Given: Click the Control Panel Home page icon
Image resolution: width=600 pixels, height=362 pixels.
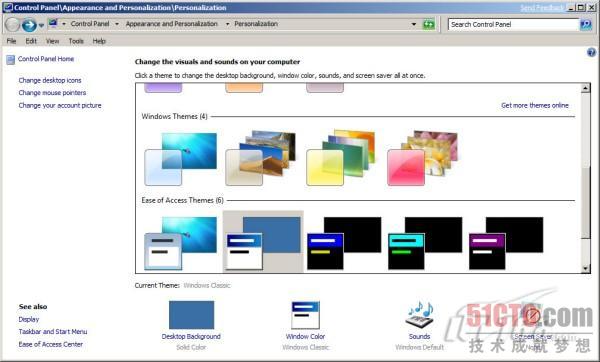Looking at the screenshot, I should (10, 60).
